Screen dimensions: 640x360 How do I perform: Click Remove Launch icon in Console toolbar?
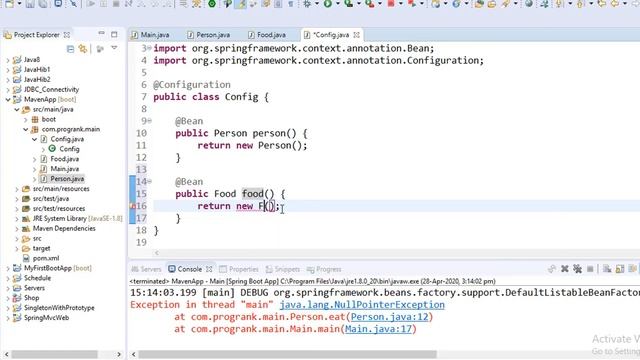click(565, 269)
